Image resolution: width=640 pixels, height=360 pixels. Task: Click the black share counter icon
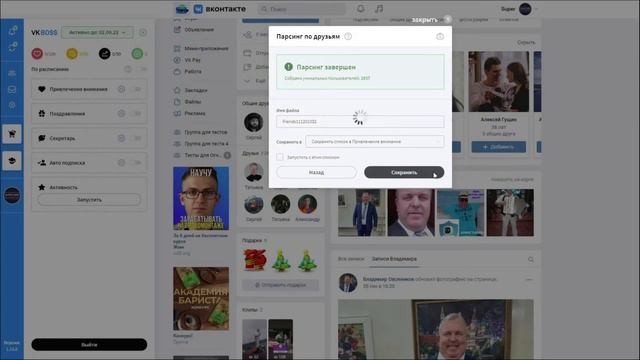(x=104, y=53)
